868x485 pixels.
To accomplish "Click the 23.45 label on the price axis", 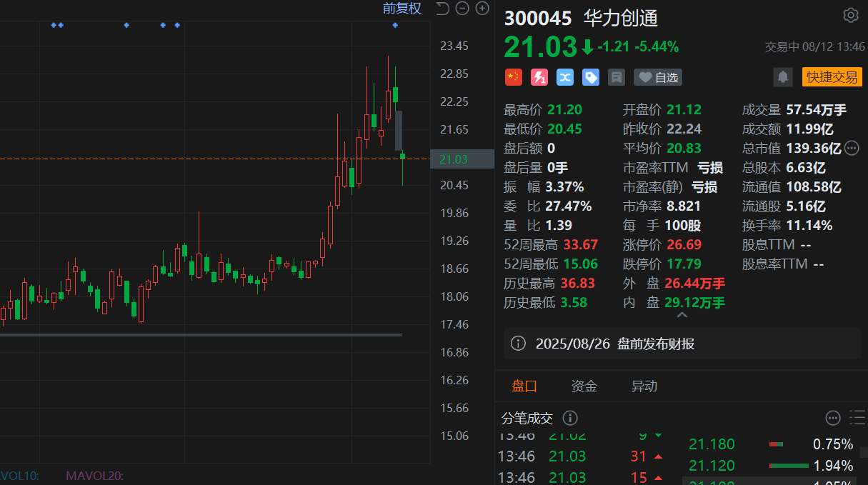I will tap(454, 46).
